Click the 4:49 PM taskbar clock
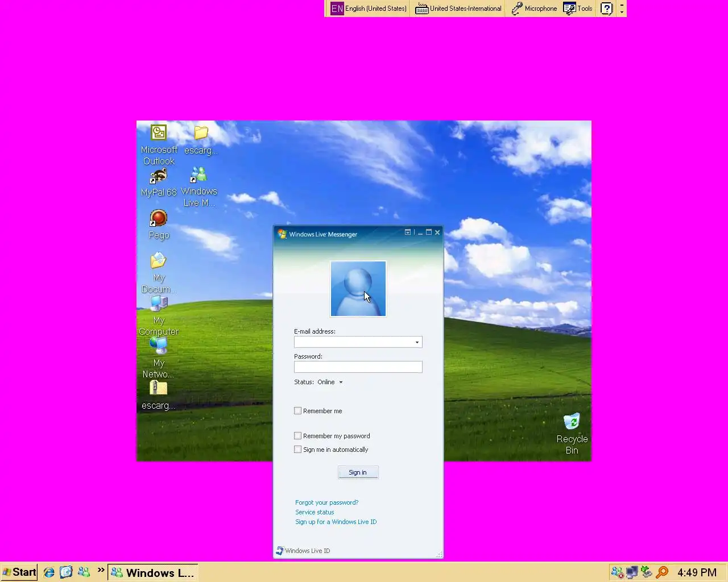 (697, 572)
